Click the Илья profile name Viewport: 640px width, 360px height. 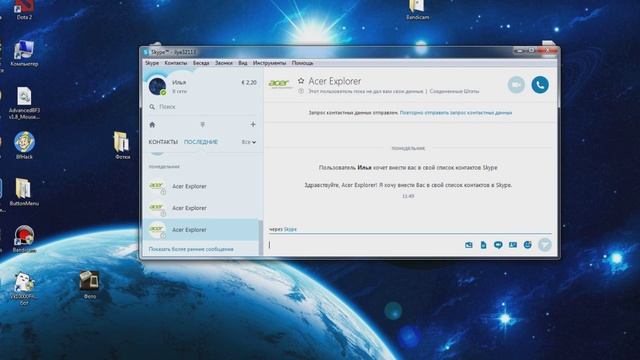tap(179, 82)
